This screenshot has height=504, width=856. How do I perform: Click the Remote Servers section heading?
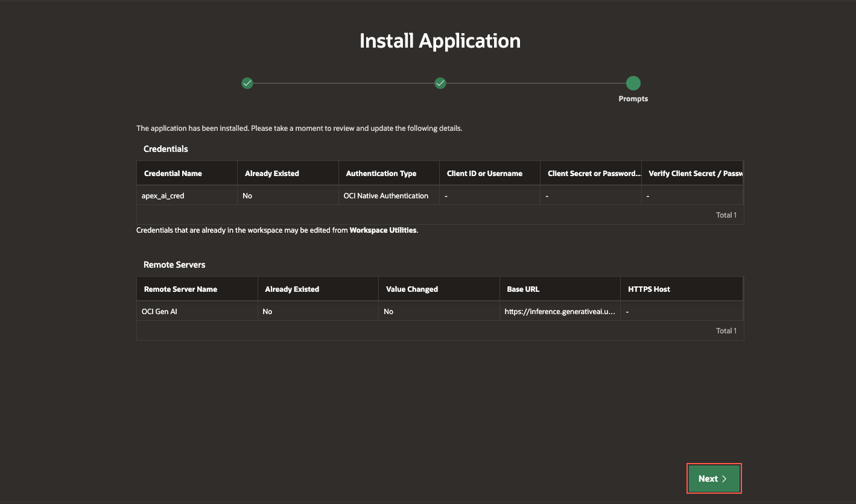[x=174, y=265]
